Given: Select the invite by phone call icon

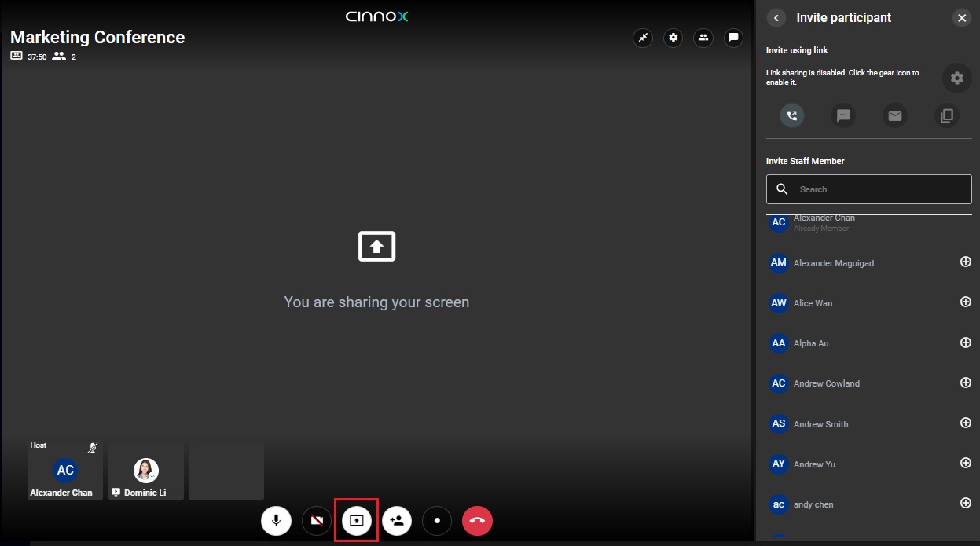Looking at the screenshot, I should coord(792,116).
